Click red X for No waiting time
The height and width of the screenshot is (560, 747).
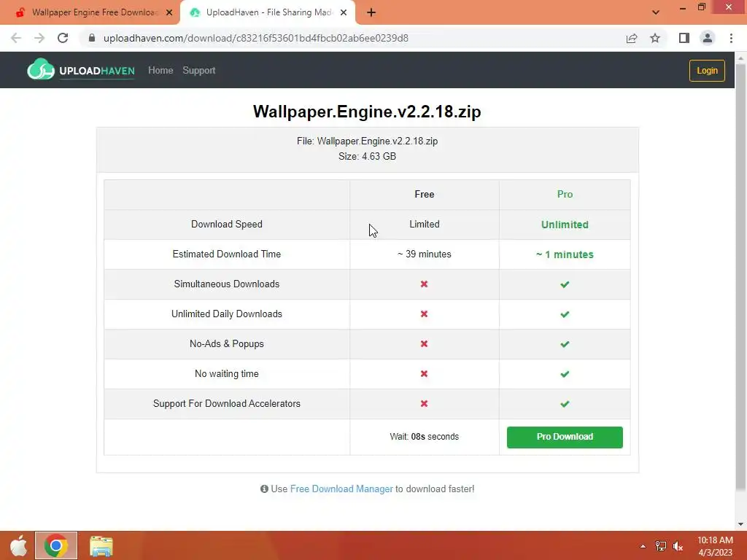pos(424,374)
